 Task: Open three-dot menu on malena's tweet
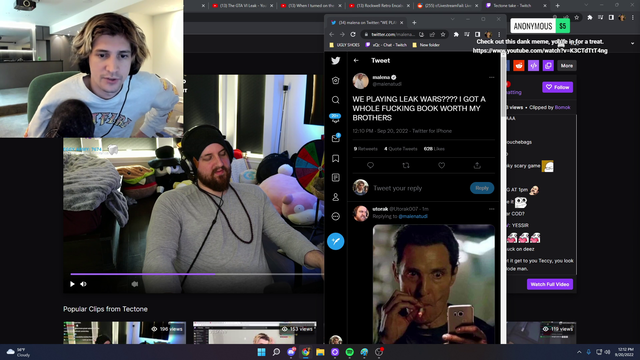click(x=491, y=77)
